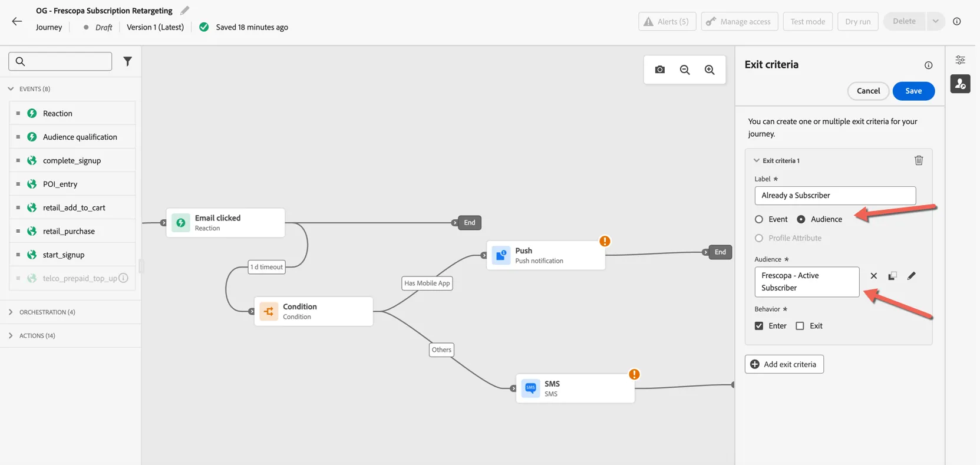Click the Test mode button
The width and height of the screenshot is (980, 465).
[807, 21]
